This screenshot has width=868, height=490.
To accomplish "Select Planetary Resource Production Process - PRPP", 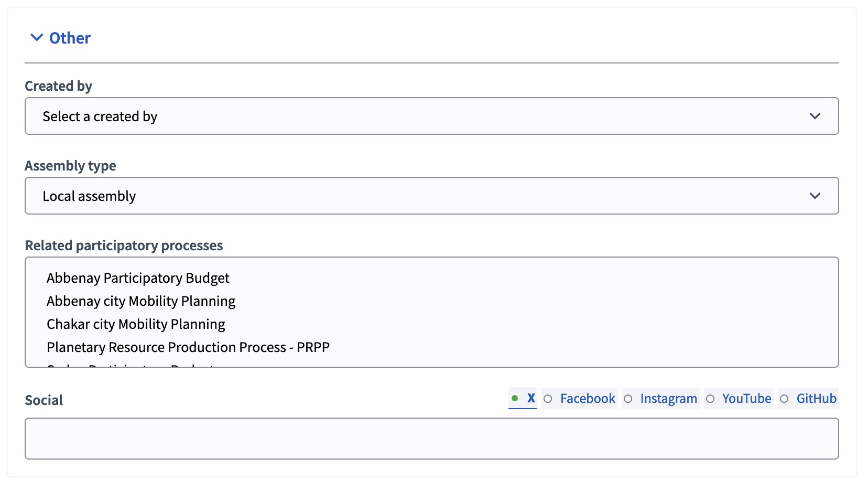I will [188, 347].
